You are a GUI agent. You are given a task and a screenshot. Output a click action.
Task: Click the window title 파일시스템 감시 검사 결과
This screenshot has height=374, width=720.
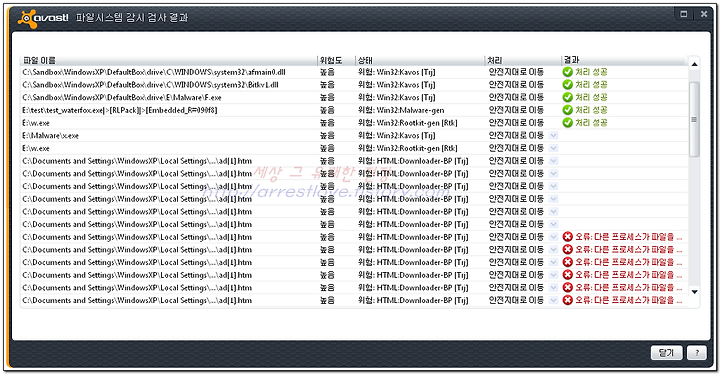132,17
